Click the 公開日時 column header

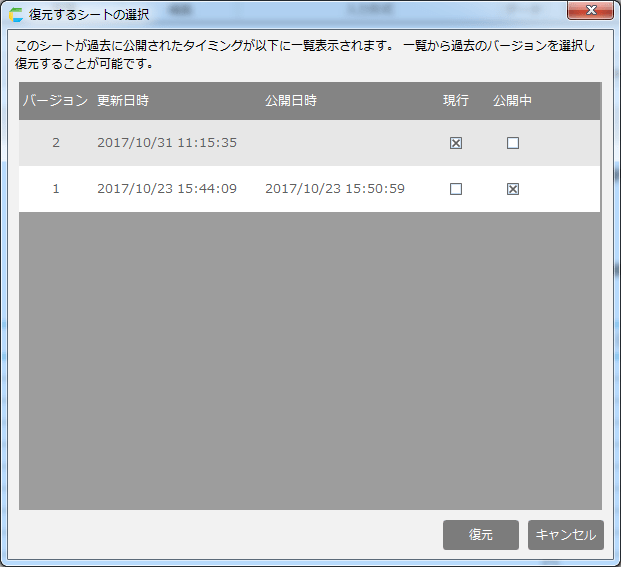(291, 101)
